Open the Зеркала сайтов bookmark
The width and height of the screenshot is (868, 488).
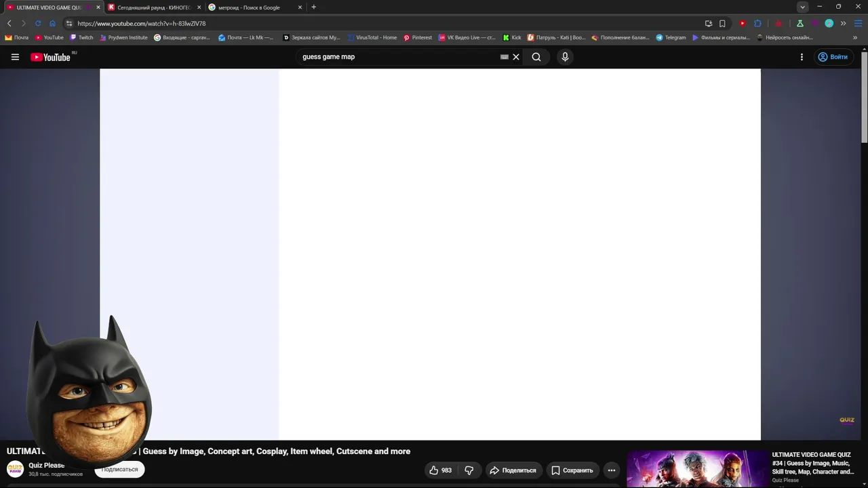311,38
